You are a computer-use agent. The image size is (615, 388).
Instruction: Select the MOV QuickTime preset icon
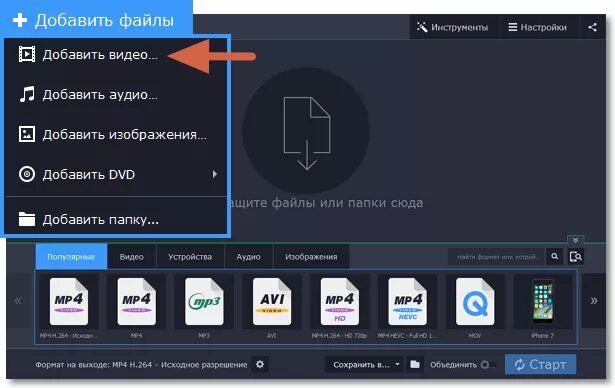pyautogui.click(x=475, y=302)
